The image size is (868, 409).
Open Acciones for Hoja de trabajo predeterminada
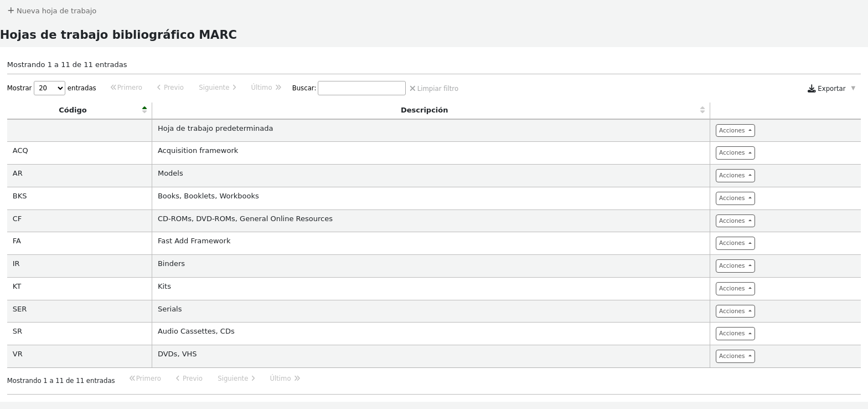(735, 131)
